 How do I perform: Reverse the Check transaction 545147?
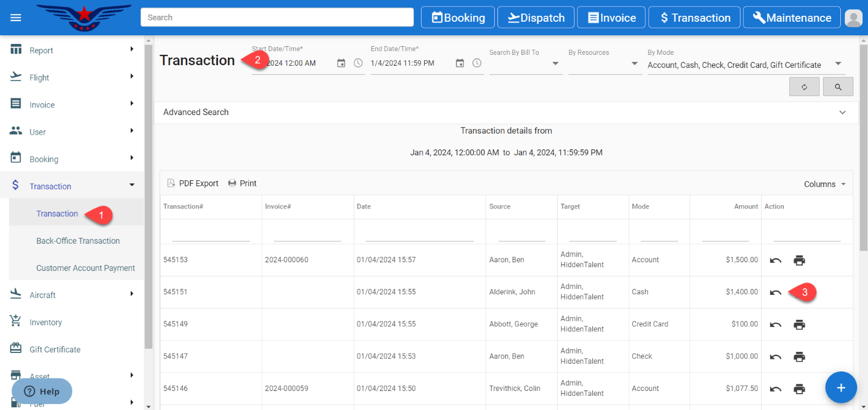(775, 357)
